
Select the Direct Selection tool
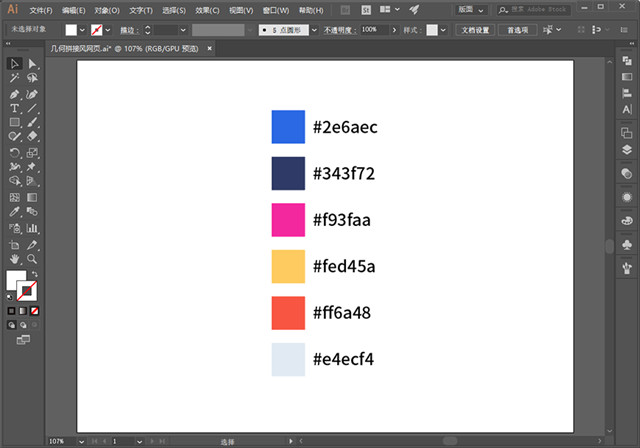pyautogui.click(x=33, y=63)
